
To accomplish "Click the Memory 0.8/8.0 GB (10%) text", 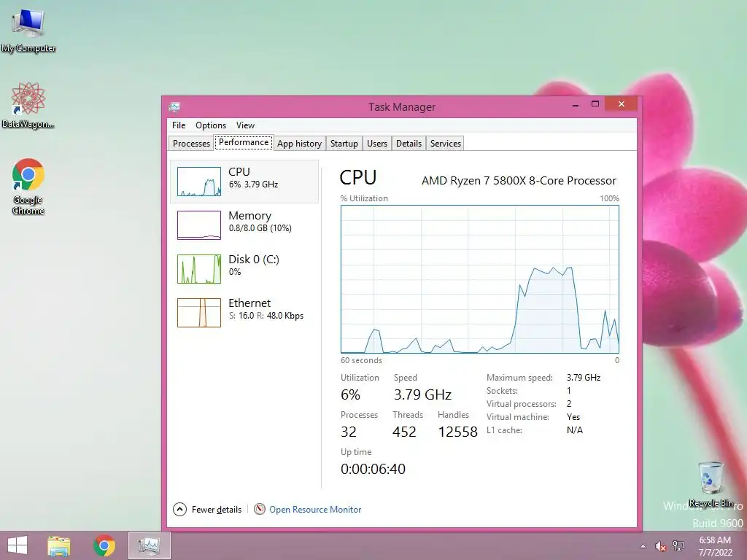I will pyautogui.click(x=260, y=228).
